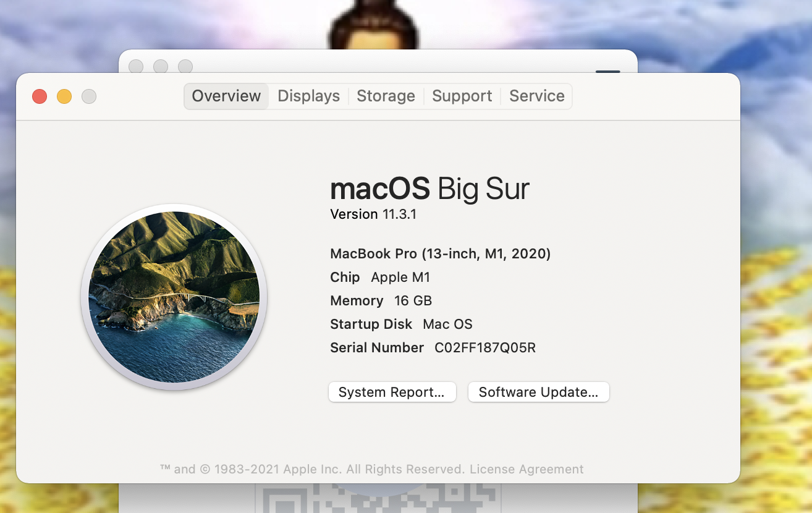Click the QR code in background window
812x513 pixels.
[377, 499]
